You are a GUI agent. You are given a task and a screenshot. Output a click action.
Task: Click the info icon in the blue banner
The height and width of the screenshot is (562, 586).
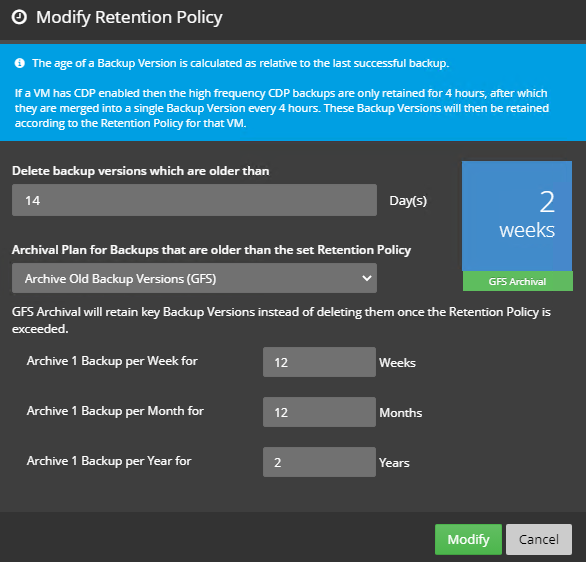[19, 63]
